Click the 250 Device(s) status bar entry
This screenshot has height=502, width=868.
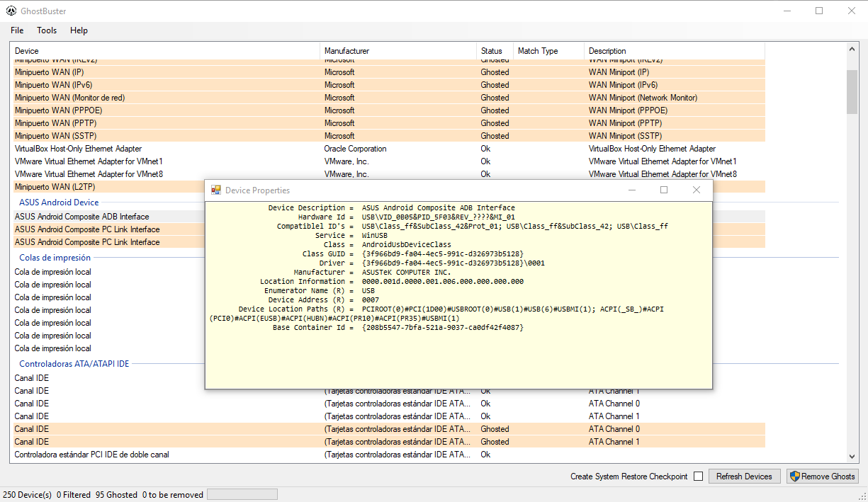28,495
